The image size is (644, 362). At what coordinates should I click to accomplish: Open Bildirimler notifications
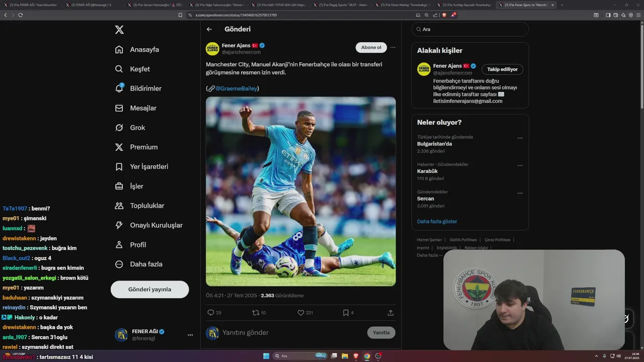pos(138,88)
